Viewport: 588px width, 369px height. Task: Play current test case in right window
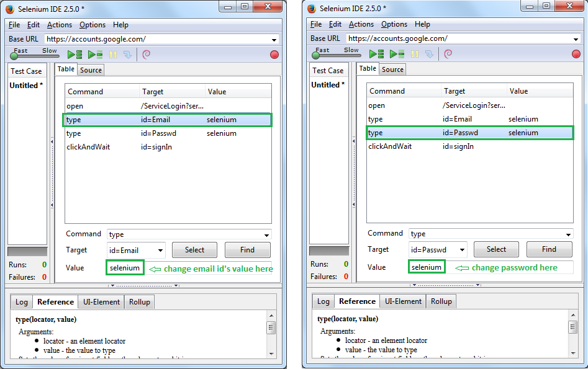click(397, 54)
